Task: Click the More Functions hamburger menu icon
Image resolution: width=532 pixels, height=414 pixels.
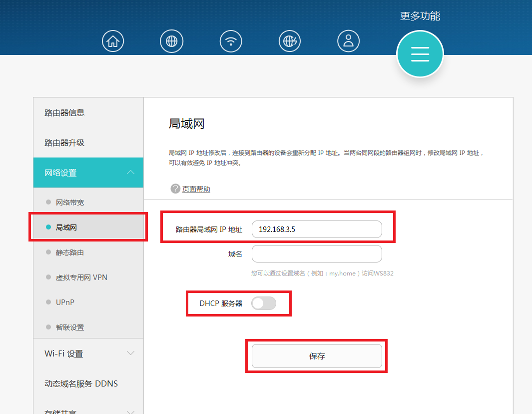Action: 420,54
